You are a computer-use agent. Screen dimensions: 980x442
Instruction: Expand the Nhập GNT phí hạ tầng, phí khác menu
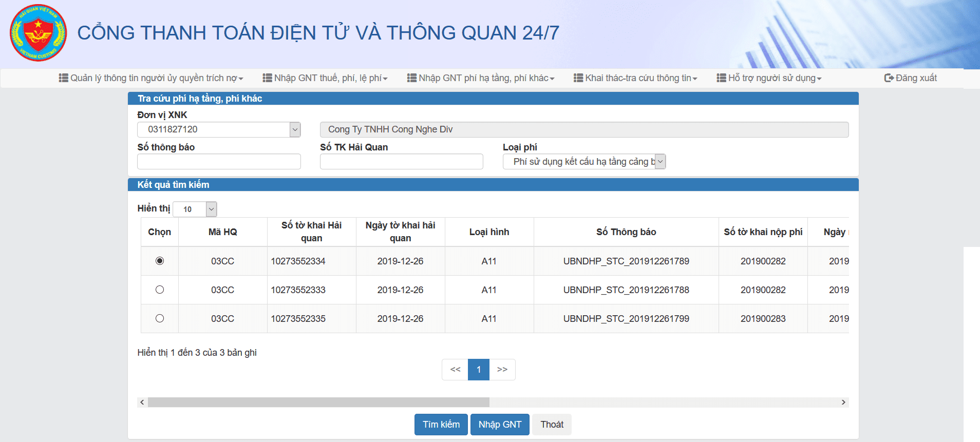[x=481, y=78]
